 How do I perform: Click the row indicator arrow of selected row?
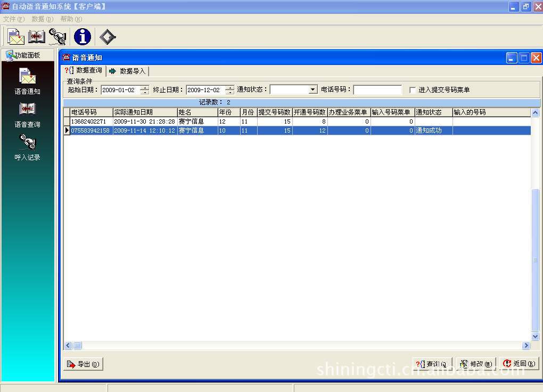pyautogui.click(x=67, y=130)
